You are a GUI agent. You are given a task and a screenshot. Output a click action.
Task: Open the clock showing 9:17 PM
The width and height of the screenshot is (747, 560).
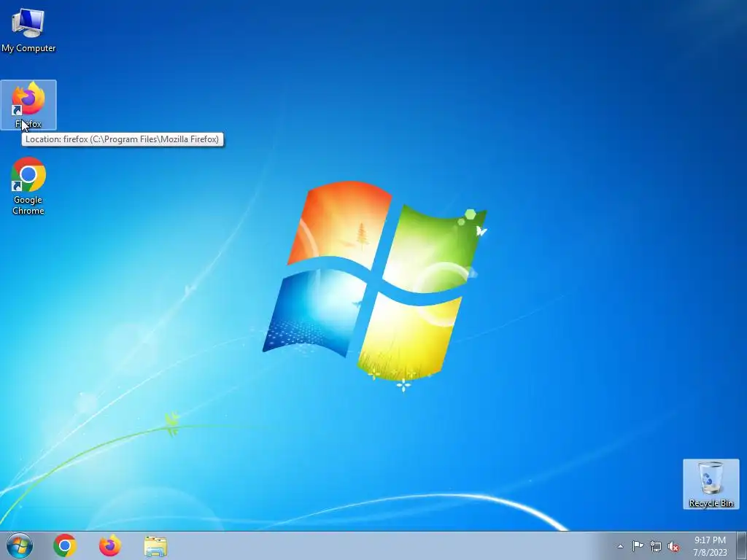coord(710,546)
